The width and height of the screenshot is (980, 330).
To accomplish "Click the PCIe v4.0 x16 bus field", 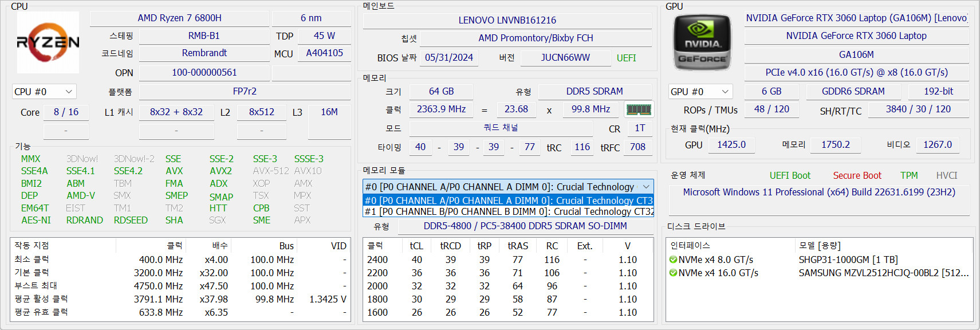I will click(x=856, y=73).
